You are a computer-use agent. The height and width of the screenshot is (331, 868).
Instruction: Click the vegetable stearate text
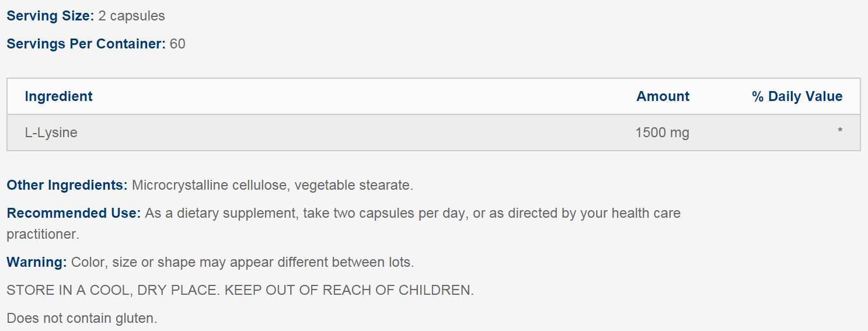354,186
